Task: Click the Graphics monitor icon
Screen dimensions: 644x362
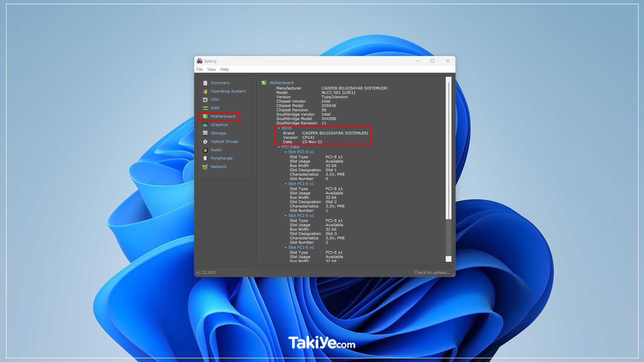Action: [x=205, y=125]
